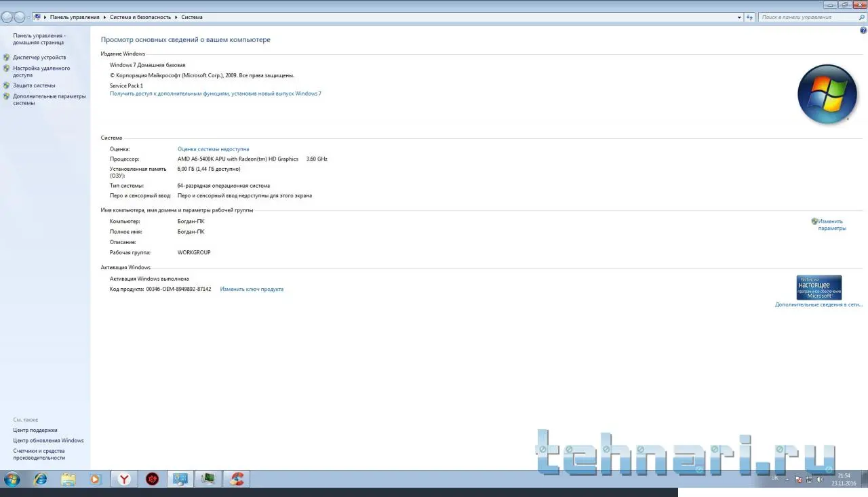Open Дополнительные параметры системы

(50, 100)
